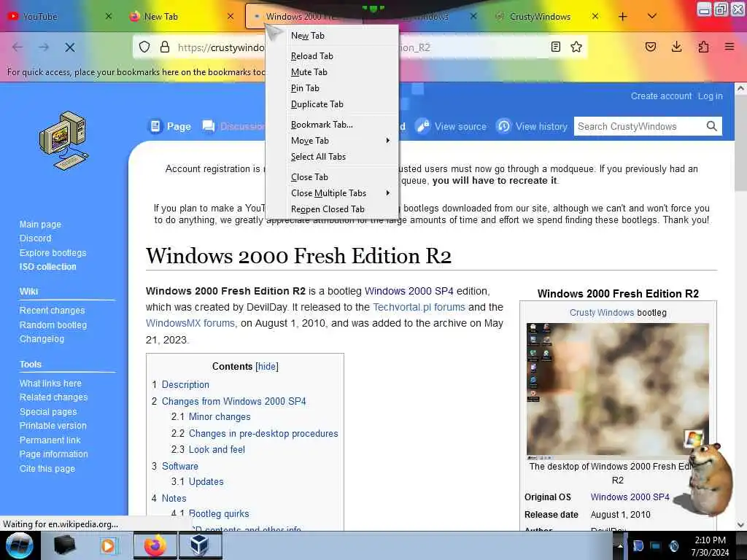747x560 pixels.
Task: Click the Discussion speech bubble icon
Action: click(208, 126)
